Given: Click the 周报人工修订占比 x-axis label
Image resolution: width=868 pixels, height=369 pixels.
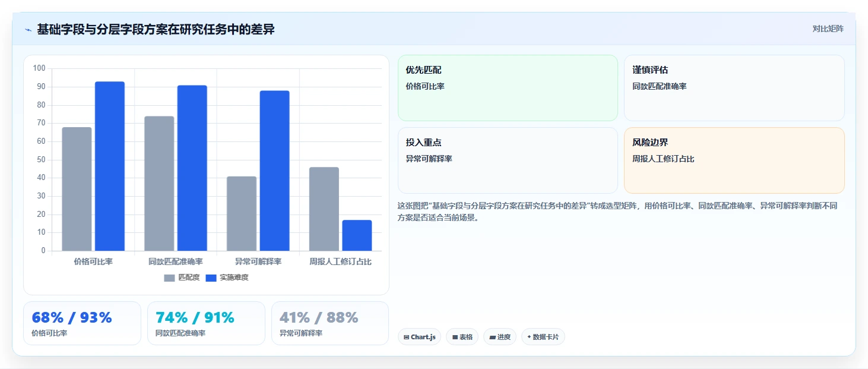Looking at the screenshot, I should [x=341, y=261].
